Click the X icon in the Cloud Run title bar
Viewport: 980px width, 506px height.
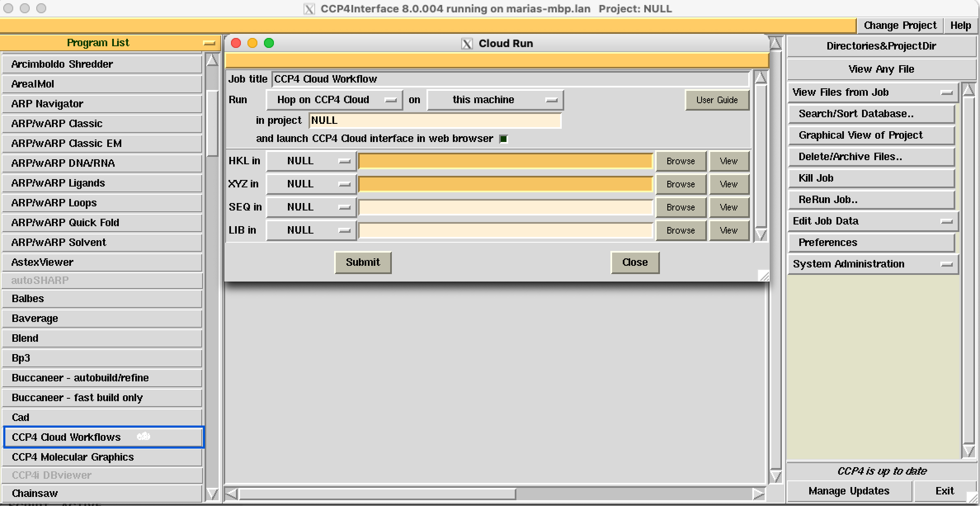[466, 43]
